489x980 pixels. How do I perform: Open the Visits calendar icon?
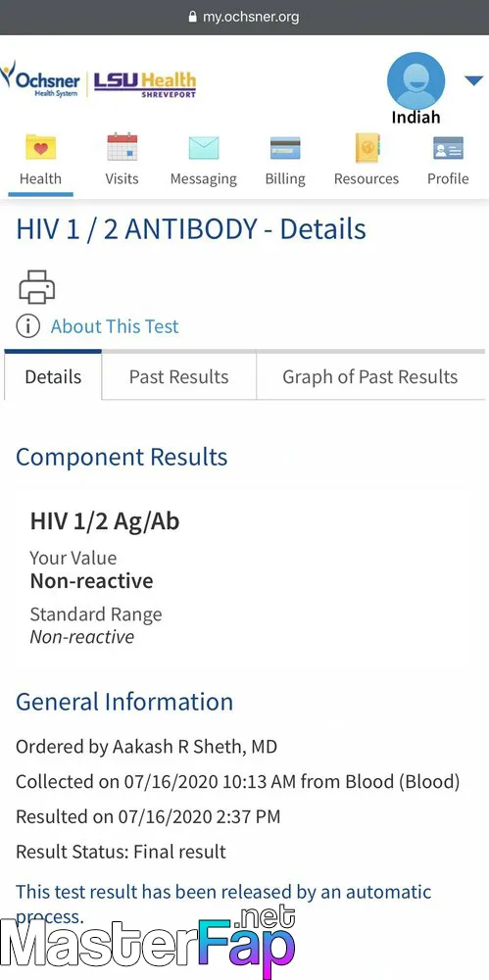(122, 148)
